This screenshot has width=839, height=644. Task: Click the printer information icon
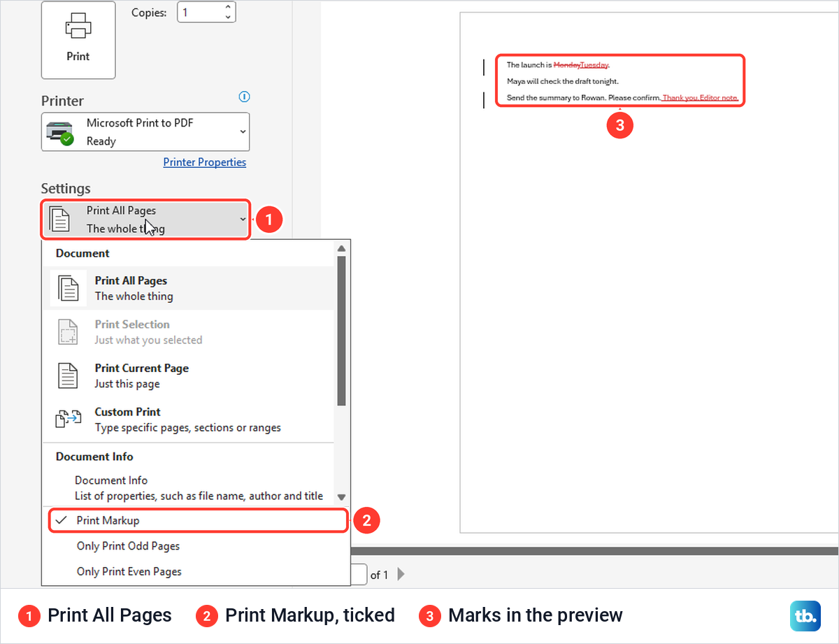pos(244,96)
